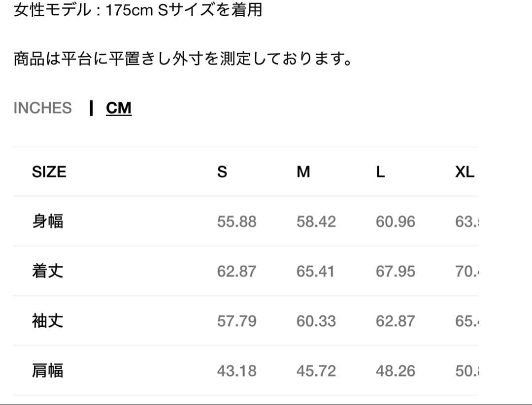Click the 58.42 body width value

[x=316, y=221]
